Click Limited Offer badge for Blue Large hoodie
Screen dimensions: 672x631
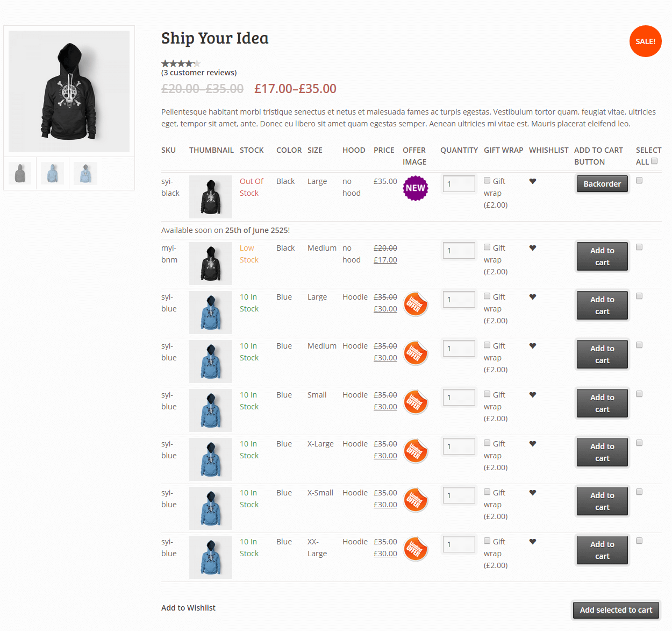416,304
